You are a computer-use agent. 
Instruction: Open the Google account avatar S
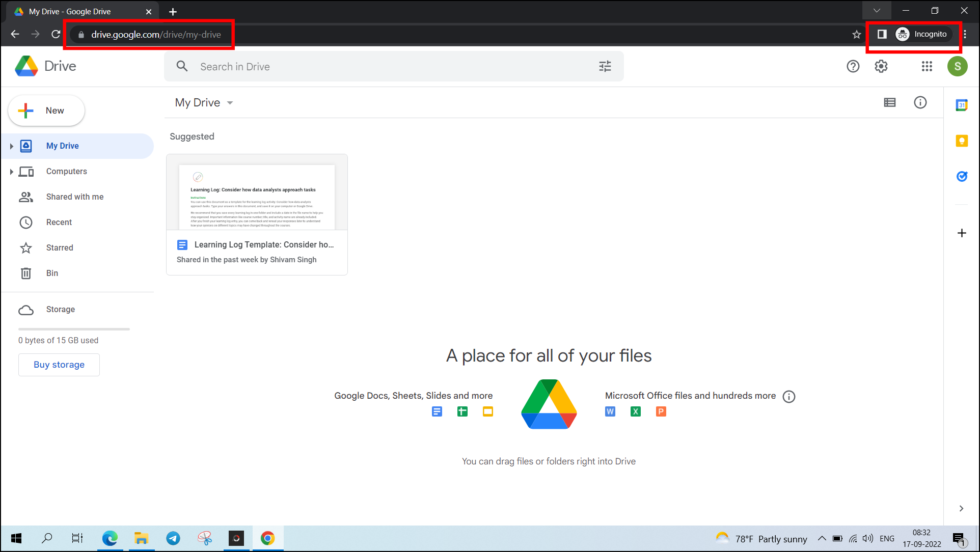coord(957,66)
